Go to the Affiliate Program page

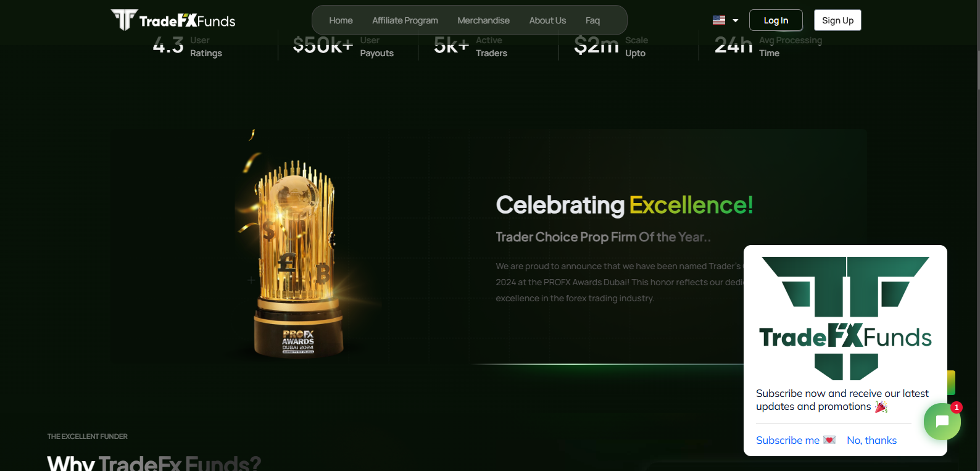[405, 20]
